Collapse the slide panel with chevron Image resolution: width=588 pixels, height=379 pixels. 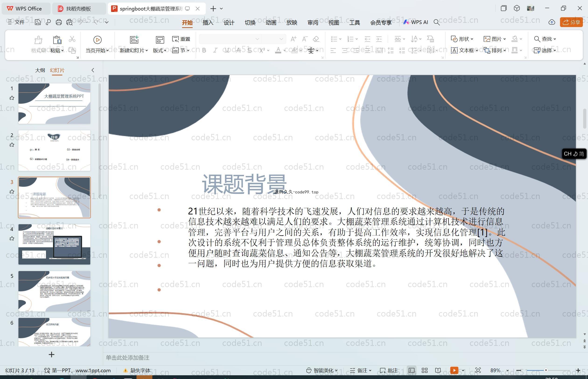tap(93, 70)
